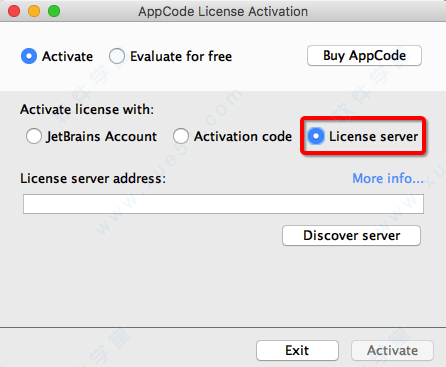Focus the License server address field
The width and height of the screenshot is (446, 367).
coord(223,204)
